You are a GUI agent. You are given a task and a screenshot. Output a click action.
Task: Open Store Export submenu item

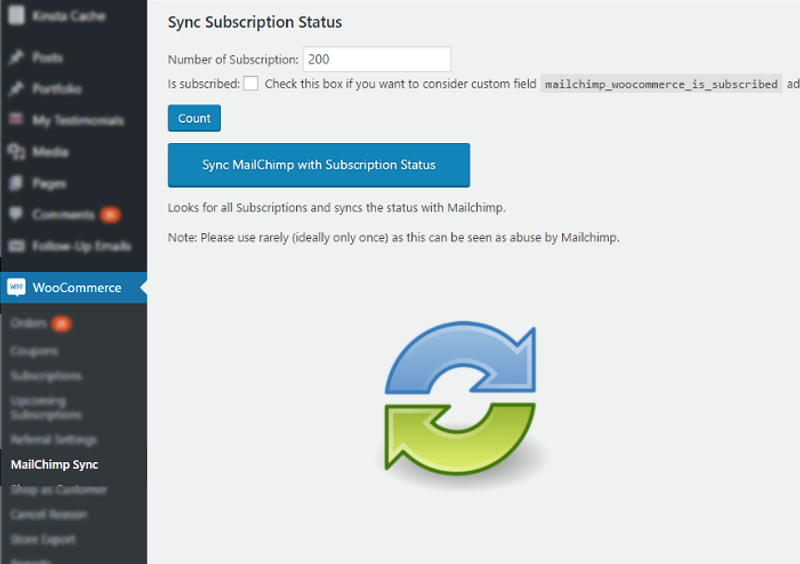click(43, 539)
